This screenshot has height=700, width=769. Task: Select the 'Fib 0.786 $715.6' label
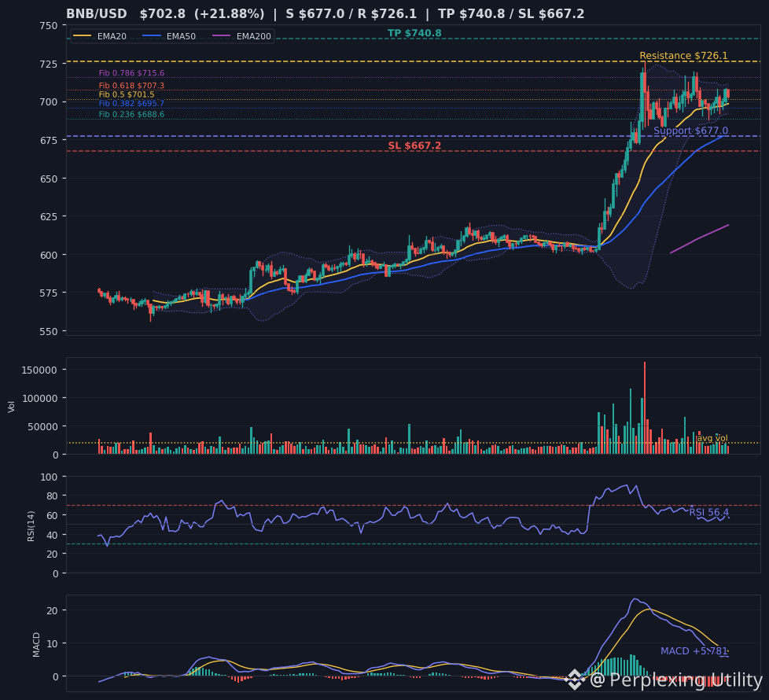tap(131, 73)
